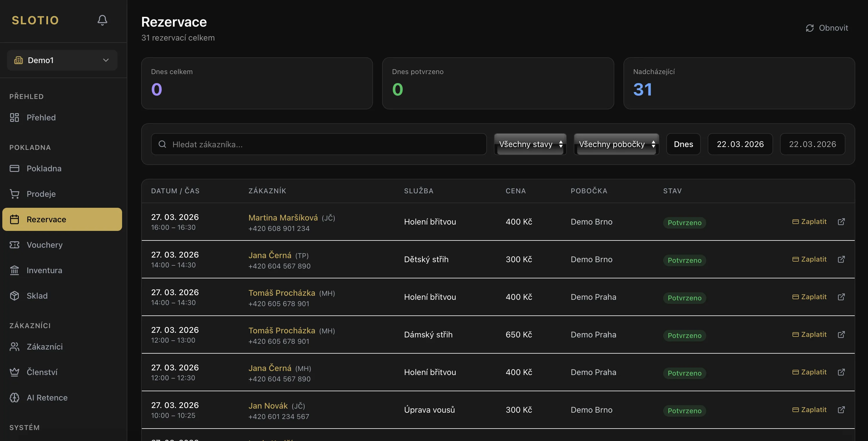Click Zaplatit for Martina Maršíková
This screenshot has width=868, height=441.
(809, 222)
